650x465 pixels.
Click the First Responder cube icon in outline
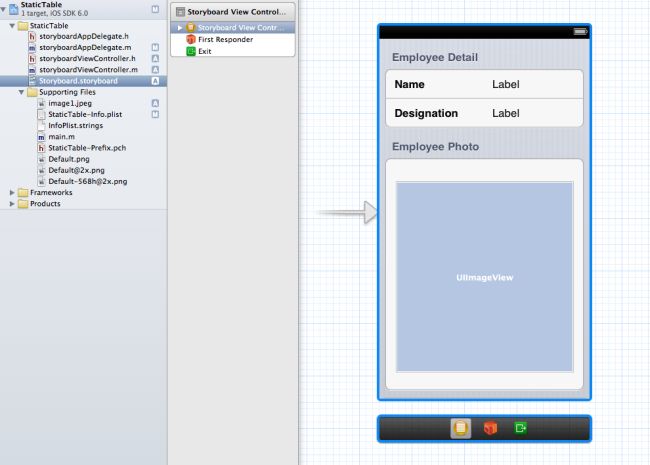pyautogui.click(x=191, y=39)
